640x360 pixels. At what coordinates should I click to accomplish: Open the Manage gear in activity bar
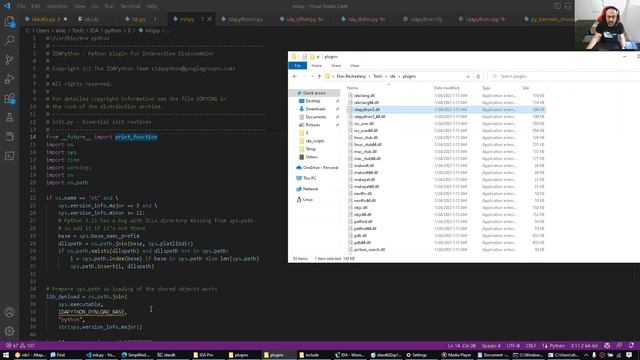(9, 331)
